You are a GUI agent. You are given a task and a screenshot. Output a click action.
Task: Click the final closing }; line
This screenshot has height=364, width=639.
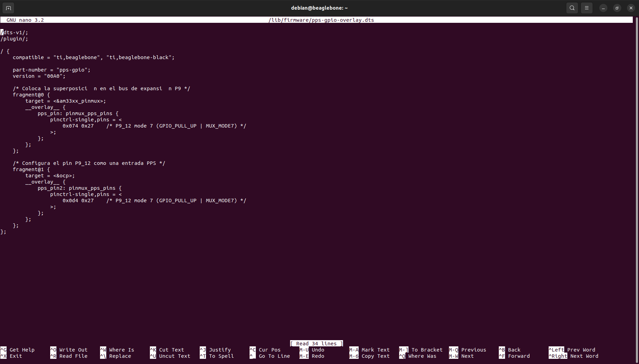[3, 232]
